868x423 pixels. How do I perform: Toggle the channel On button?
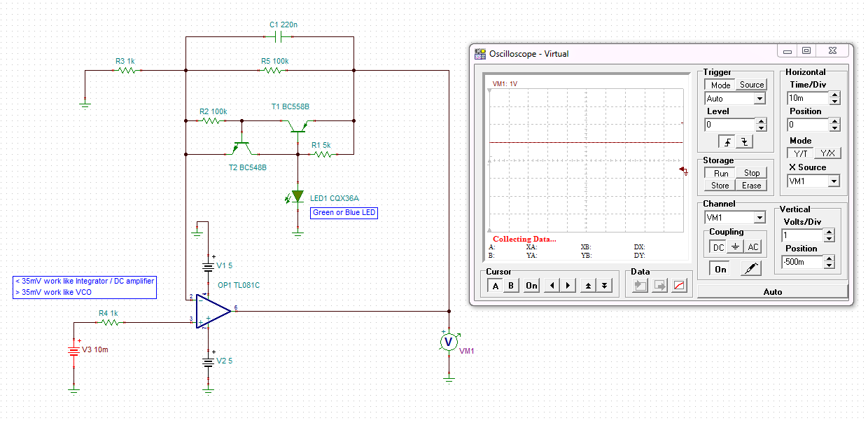click(720, 269)
